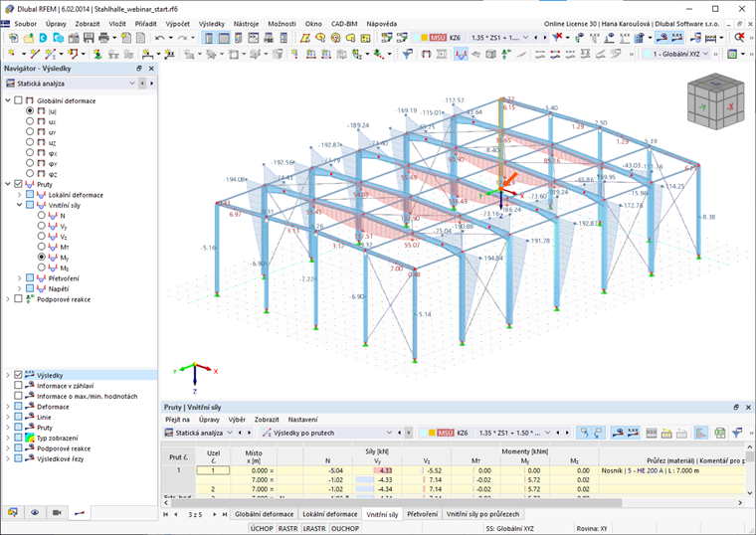Click Nastavení in the table menu

tap(302, 420)
